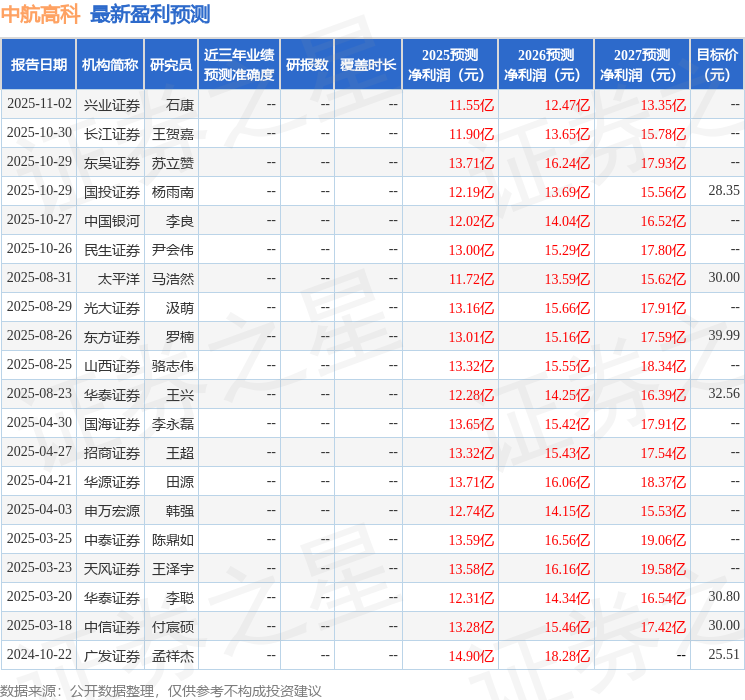Select analyst 苏立赞 in the table
745x700 pixels.
click(x=173, y=163)
